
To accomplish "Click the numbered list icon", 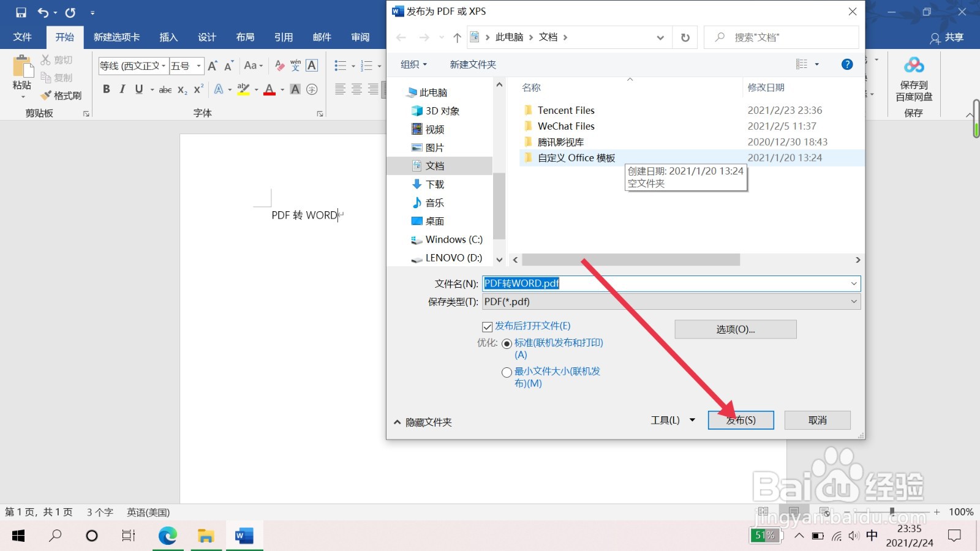I will [x=367, y=66].
